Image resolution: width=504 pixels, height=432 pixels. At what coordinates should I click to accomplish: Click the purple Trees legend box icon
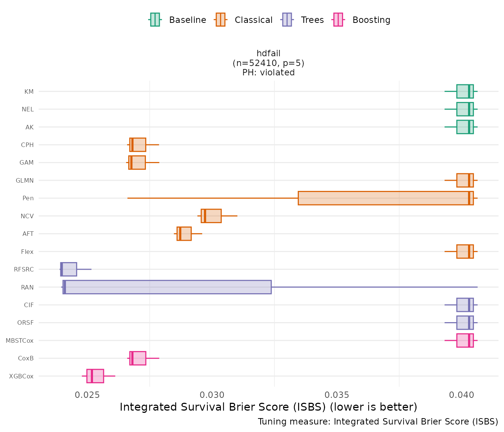287,20
